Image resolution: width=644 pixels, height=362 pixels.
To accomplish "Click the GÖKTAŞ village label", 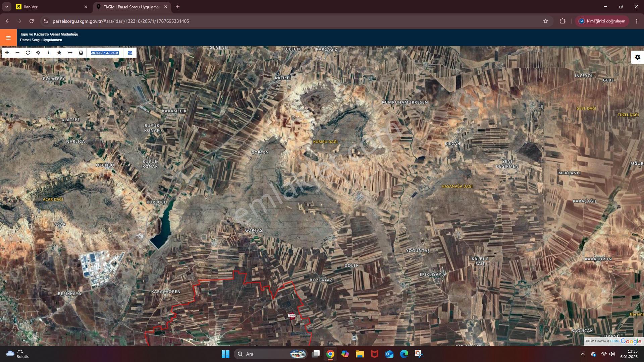I will click(x=254, y=230).
